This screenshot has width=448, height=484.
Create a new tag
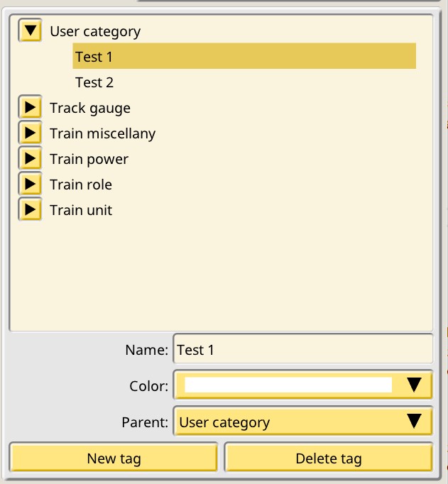114,458
